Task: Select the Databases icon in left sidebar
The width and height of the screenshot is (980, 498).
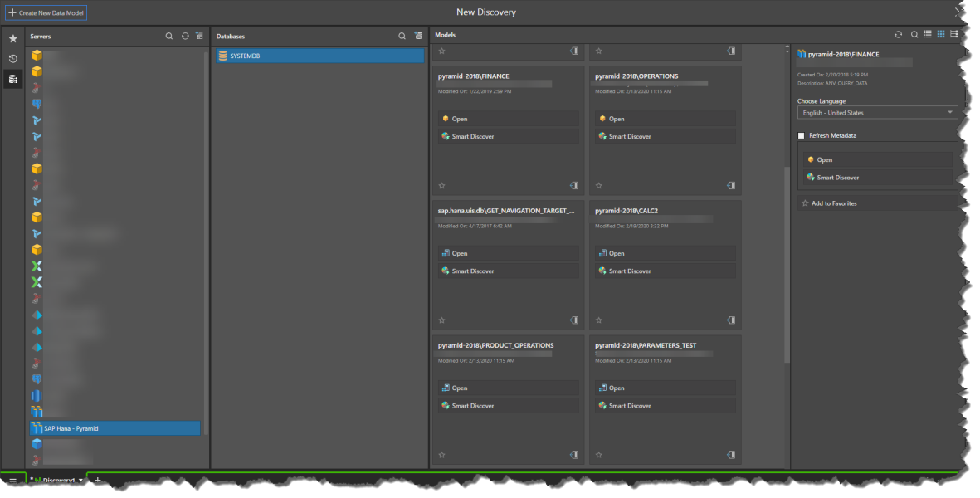Action: 12,78
